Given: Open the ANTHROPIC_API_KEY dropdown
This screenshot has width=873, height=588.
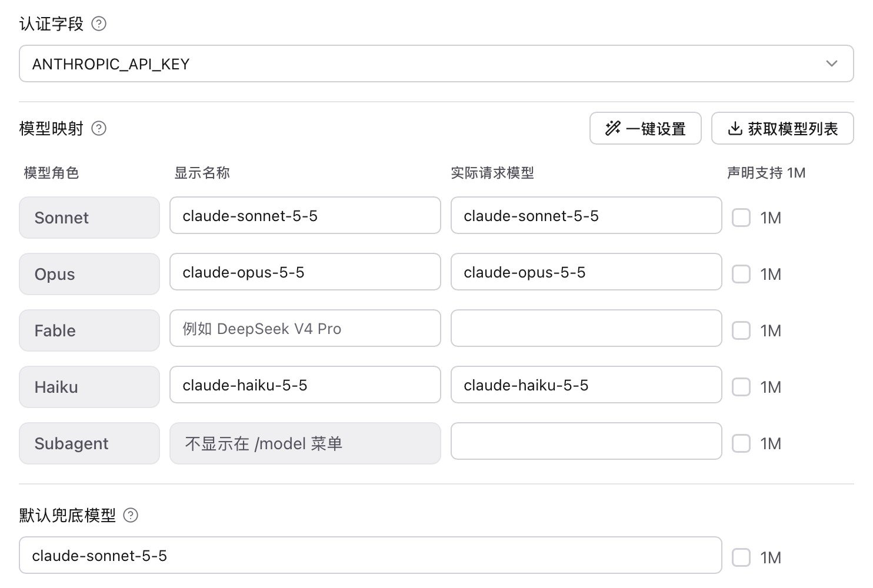Looking at the screenshot, I should point(436,64).
